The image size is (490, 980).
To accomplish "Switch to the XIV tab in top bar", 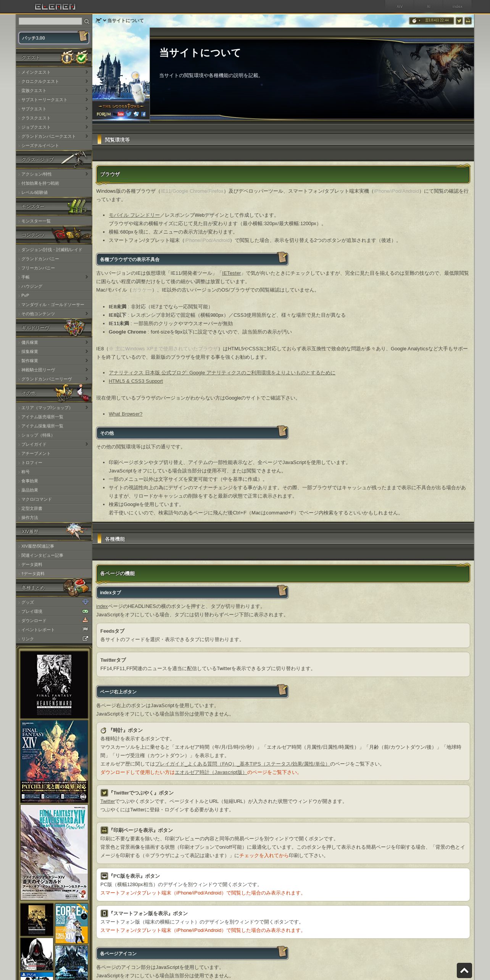I will point(400,6).
